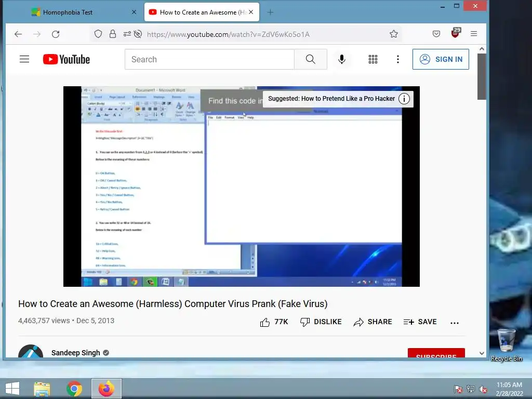Open more actions ellipsis below video
The image size is (532, 399).
point(455,323)
